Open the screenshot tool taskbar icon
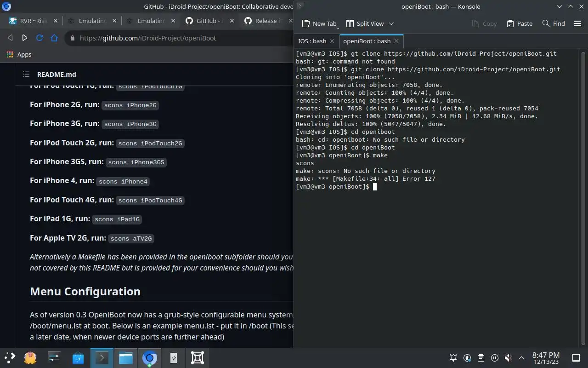This screenshot has width=588, height=368. point(198,357)
